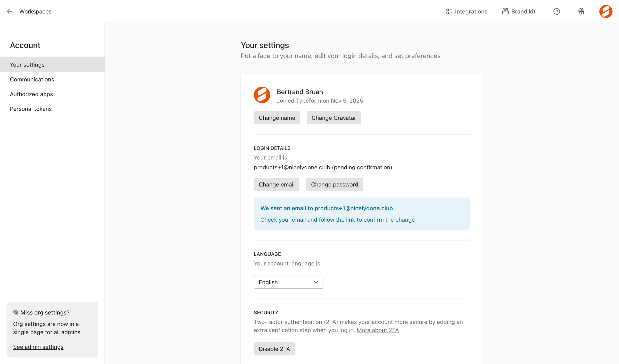Screen dimensions: 619x364
Task: Open the Brand kit icon
Action: (x=505, y=11)
